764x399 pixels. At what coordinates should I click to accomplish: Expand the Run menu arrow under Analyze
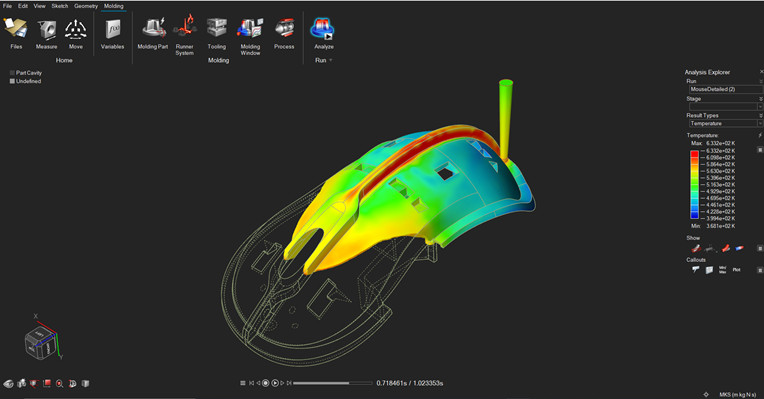(x=331, y=60)
